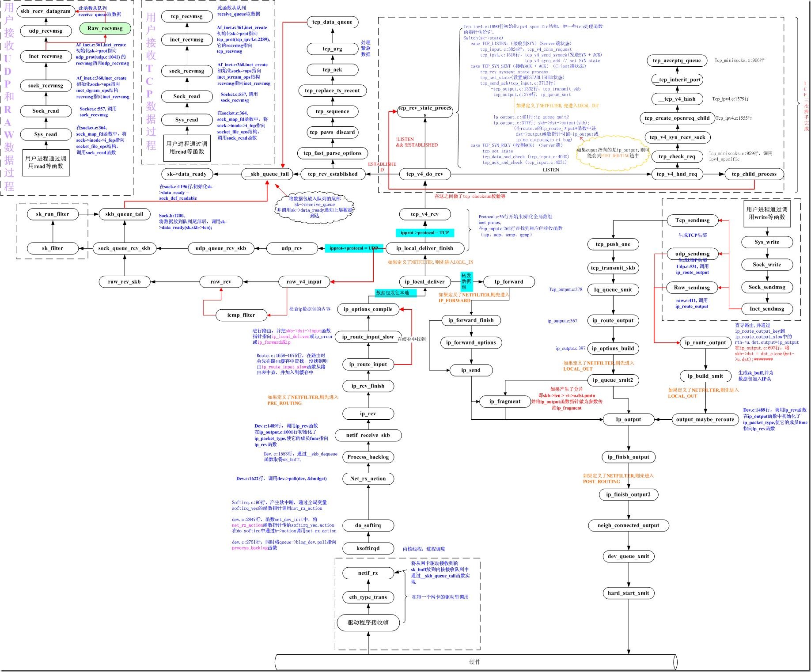Click the ip_forward_options node
This screenshot has width=811, height=672.
[471, 342]
